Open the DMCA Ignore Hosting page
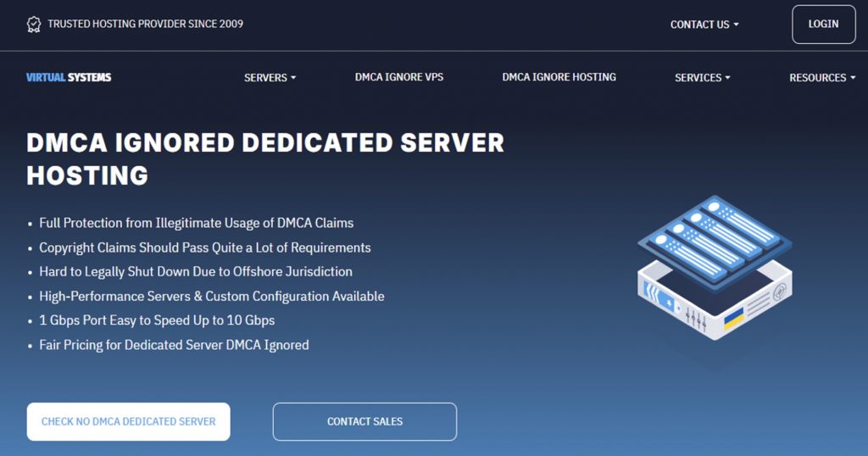 [559, 77]
